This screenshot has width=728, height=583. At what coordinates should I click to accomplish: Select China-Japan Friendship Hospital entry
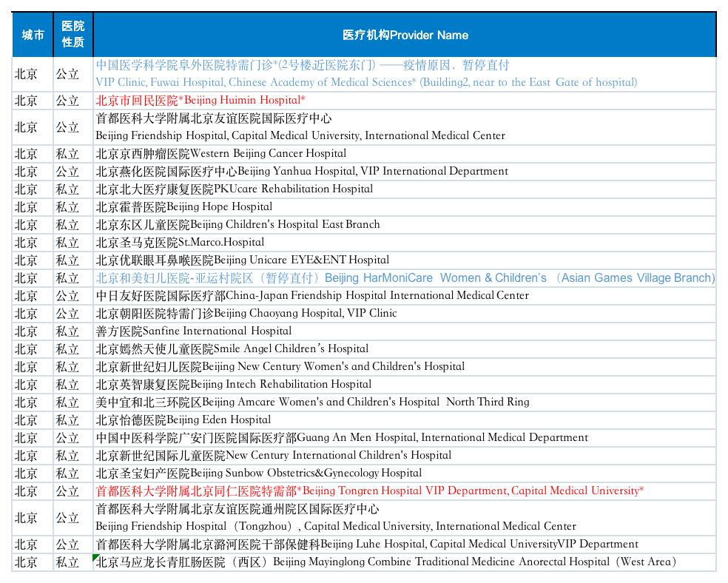point(405,296)
